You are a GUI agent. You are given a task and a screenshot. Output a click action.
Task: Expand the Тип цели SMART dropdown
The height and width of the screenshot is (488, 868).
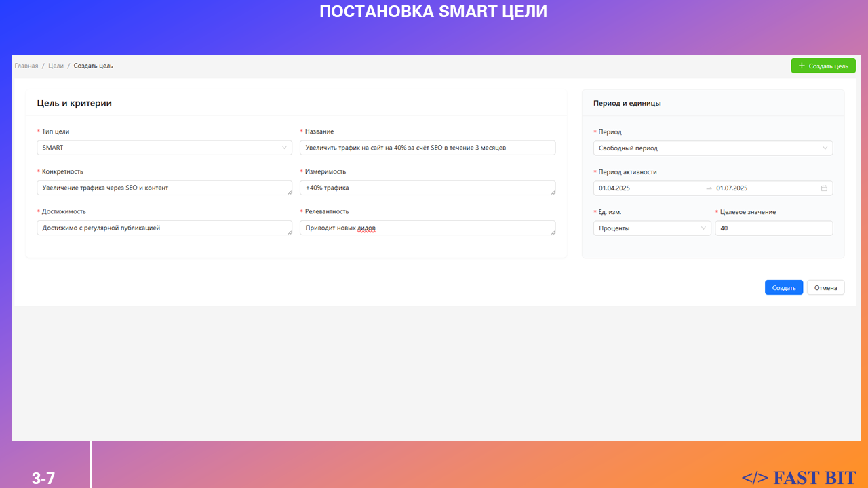coord(165,148)
